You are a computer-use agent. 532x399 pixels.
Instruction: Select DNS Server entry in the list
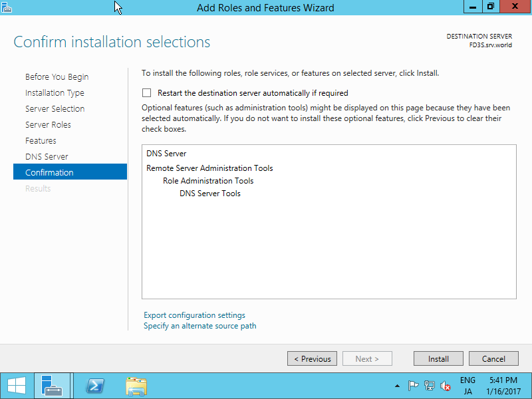[166, 154]
